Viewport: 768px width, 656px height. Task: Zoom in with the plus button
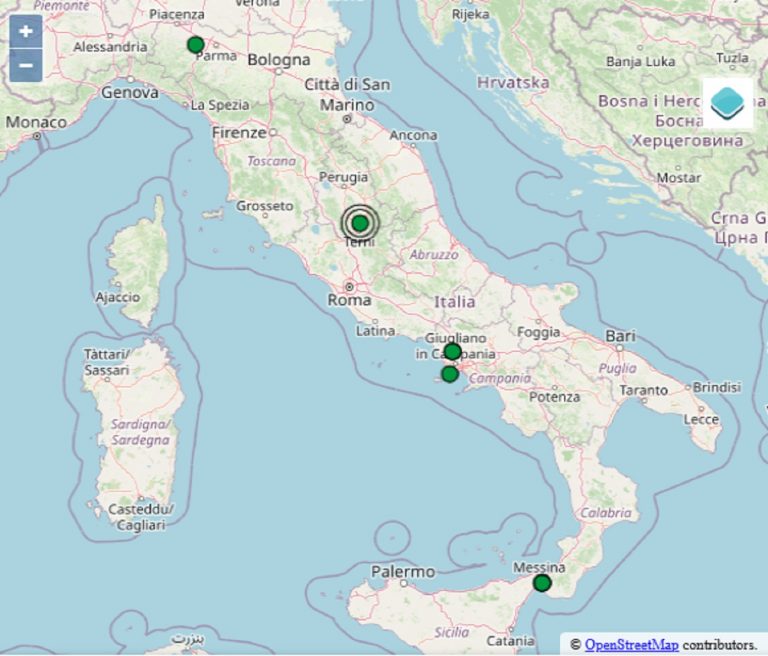tap(25, 31)
